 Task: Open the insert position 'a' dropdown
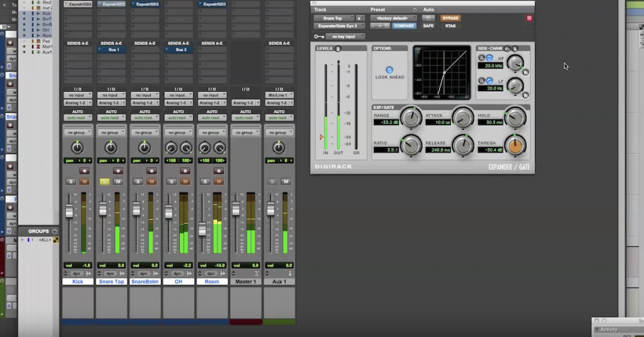360,18
